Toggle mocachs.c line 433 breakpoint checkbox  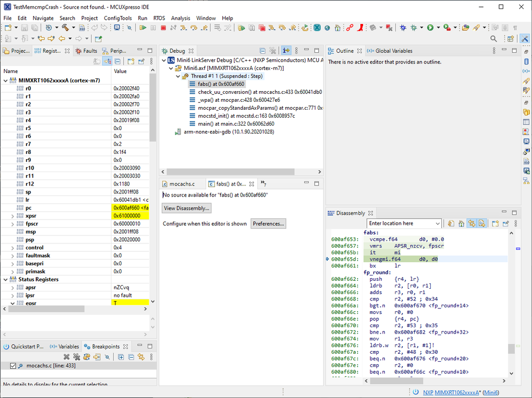pos(13,366)
